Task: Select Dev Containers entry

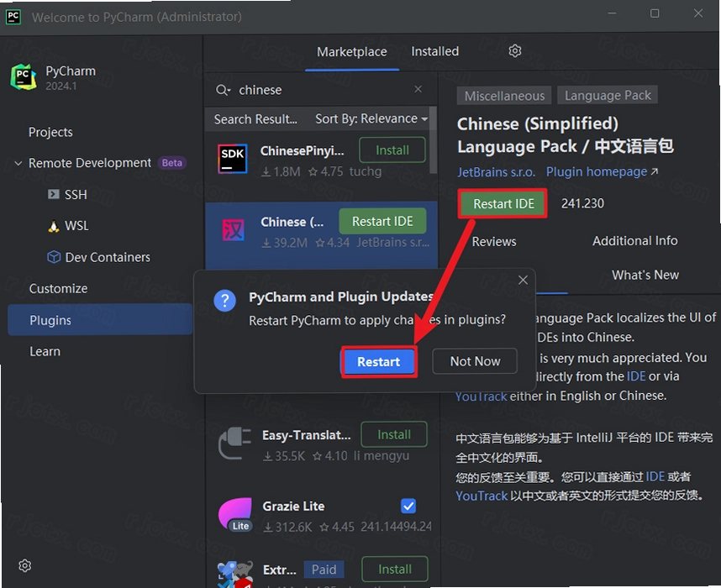Action: [x=108, y=257]
